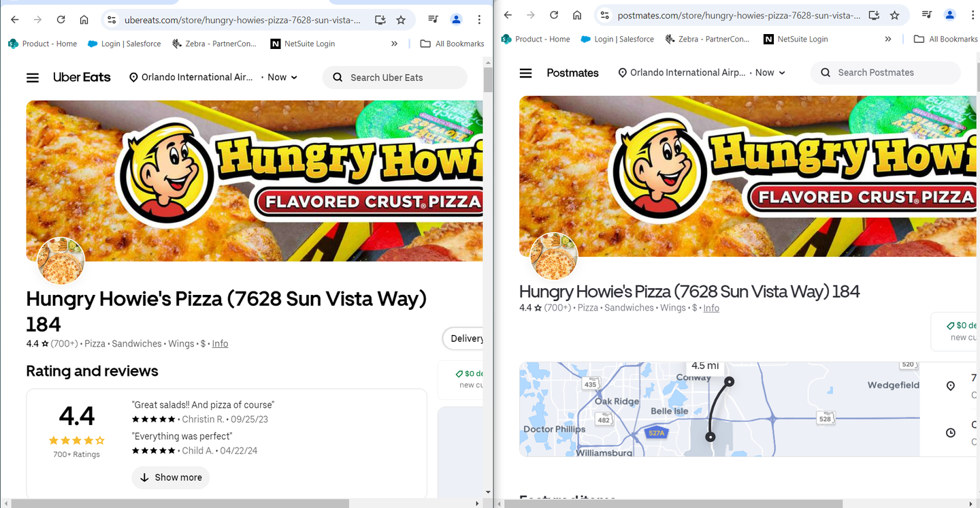The height and width of the screenshot is (508, 980).
Task: Open media controls in Uber Eats window
Action: coord(434,20)
